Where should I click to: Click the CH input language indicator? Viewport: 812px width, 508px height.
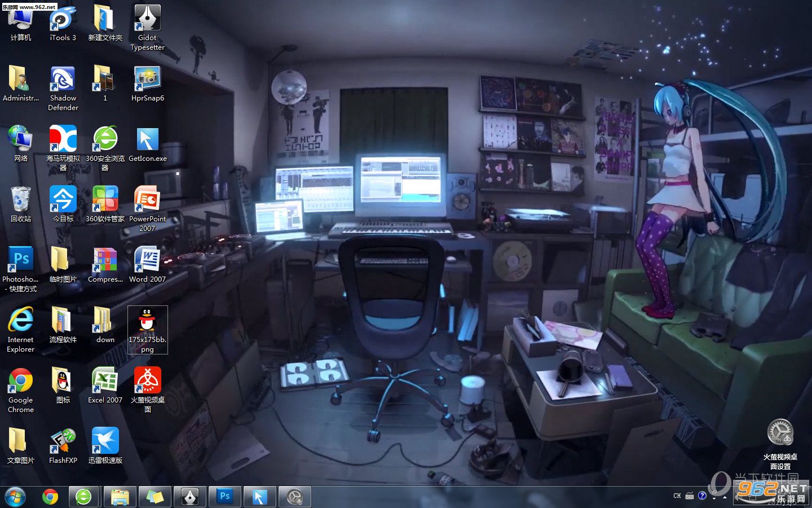[x=677, y=496]
